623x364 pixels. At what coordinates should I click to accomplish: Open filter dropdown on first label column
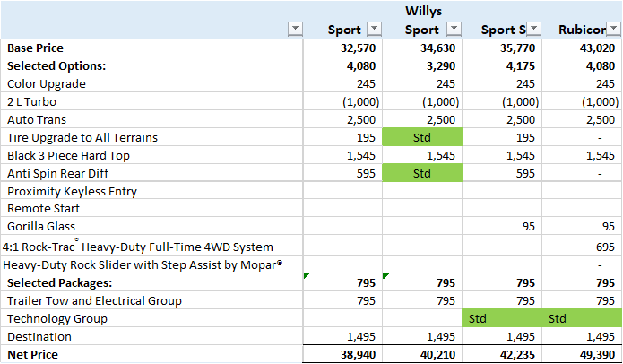pos(295,29)
